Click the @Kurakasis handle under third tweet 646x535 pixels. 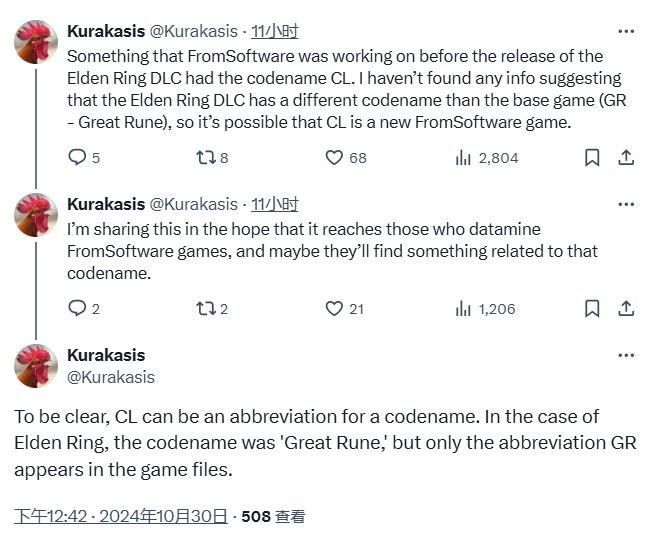pyautogui.click(x=111, y=377)
